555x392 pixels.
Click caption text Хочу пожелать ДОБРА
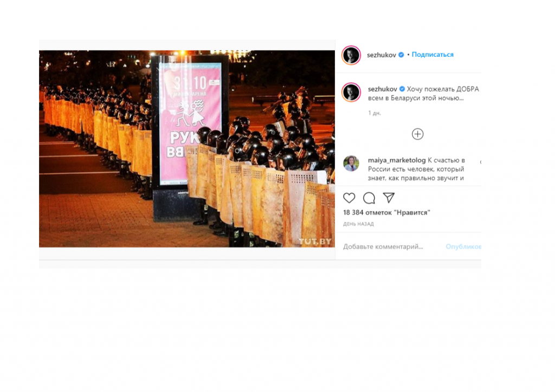443,89
